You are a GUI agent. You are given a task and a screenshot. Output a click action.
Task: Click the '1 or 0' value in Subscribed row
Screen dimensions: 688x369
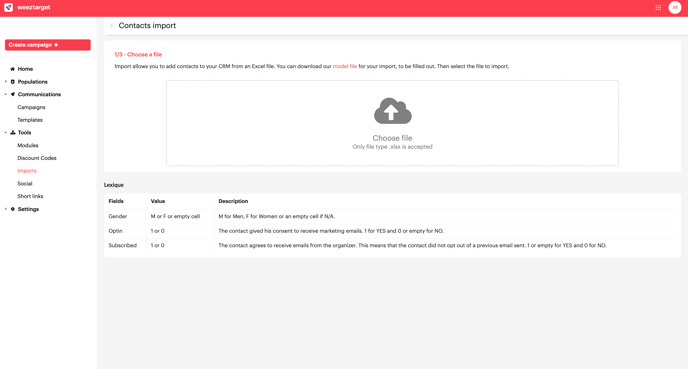pos(158,245)
